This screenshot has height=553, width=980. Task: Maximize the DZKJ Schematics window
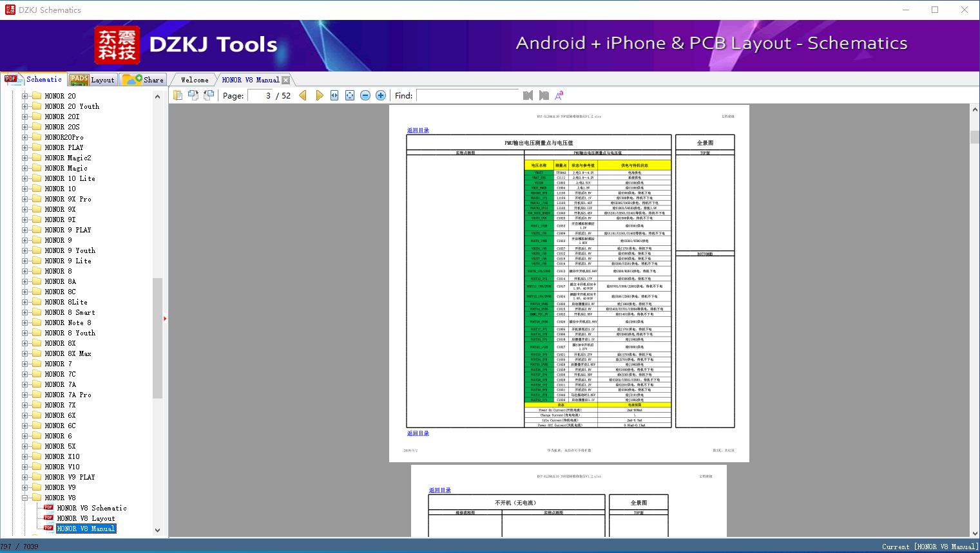935,10
